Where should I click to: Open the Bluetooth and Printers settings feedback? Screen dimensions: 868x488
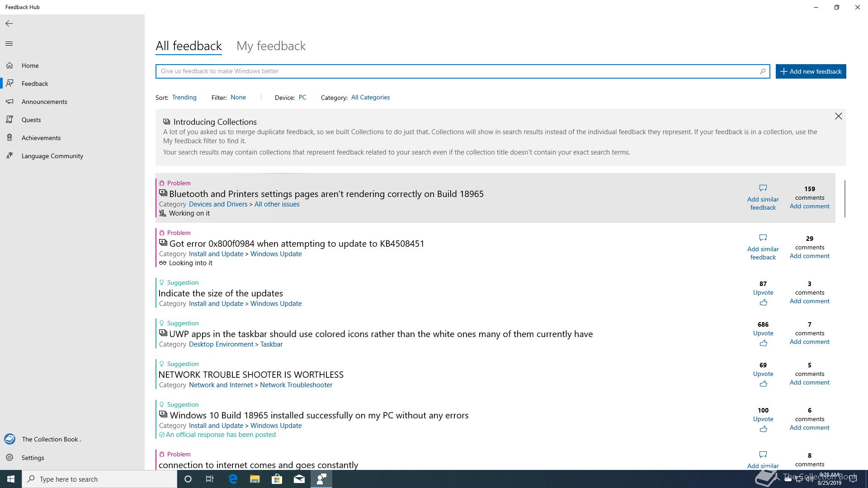(326, 194)
